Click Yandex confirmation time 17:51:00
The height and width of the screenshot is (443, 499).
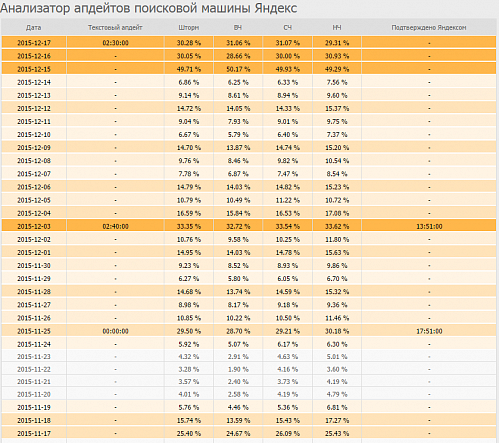429,331
